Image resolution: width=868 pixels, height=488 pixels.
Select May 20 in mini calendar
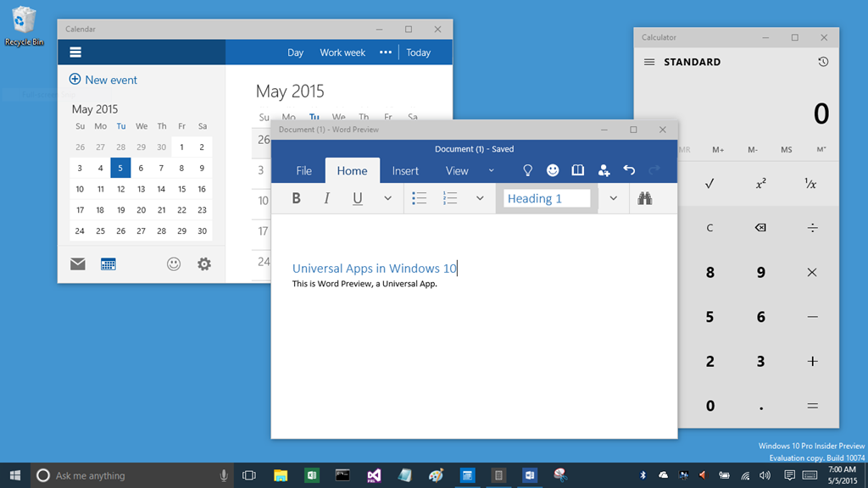[x=142, y=210]
